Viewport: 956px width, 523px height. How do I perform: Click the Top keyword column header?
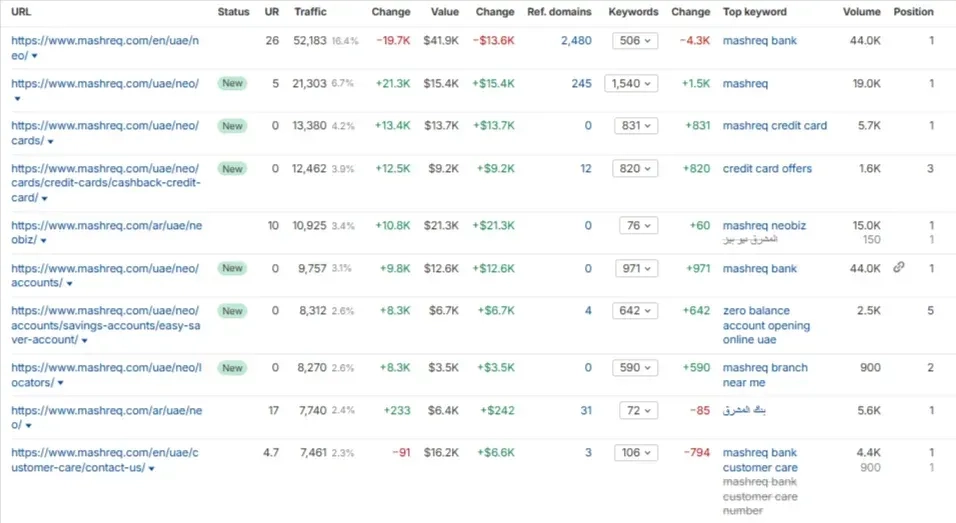pyautogui.click(x=755, y=12)
